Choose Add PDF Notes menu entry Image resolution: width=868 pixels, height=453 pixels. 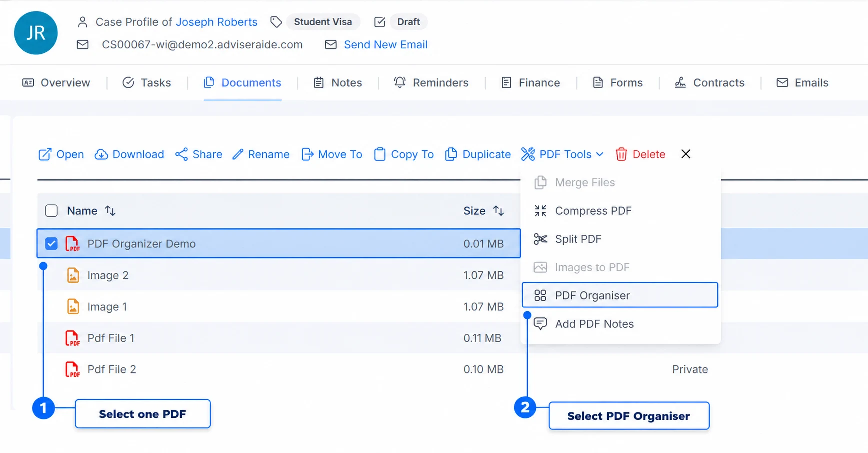pyautogui.click(x=620, y=324)
